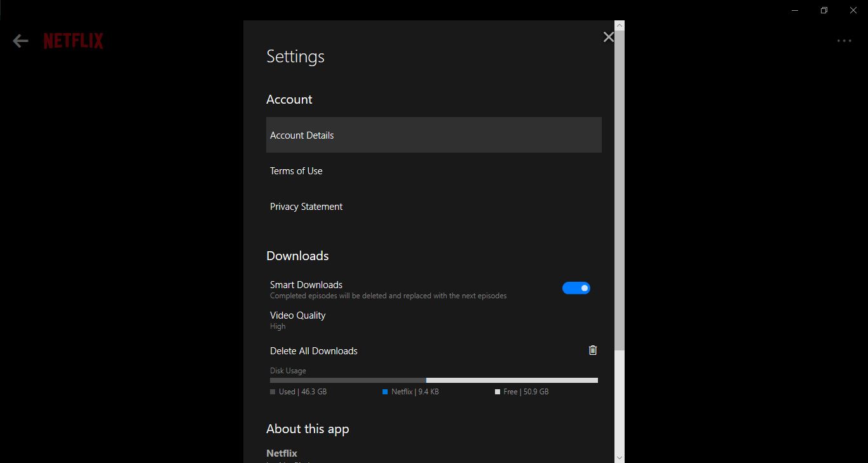Click the settings panel scrollbar thumb
The width and height of the screenshot is (868, 463).
click(x=620, y=190)
